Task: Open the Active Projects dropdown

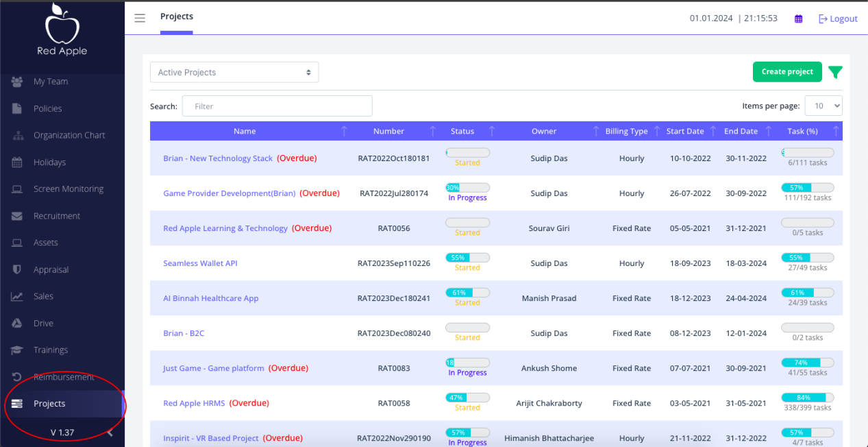Action: coord(234,72)
